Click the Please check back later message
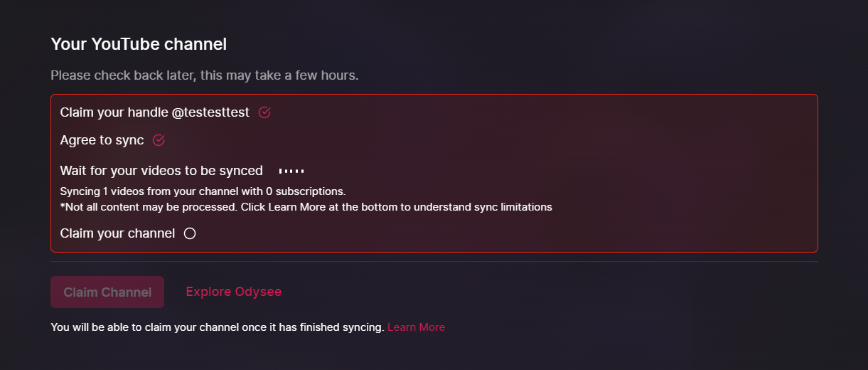 tap(205, 75)
